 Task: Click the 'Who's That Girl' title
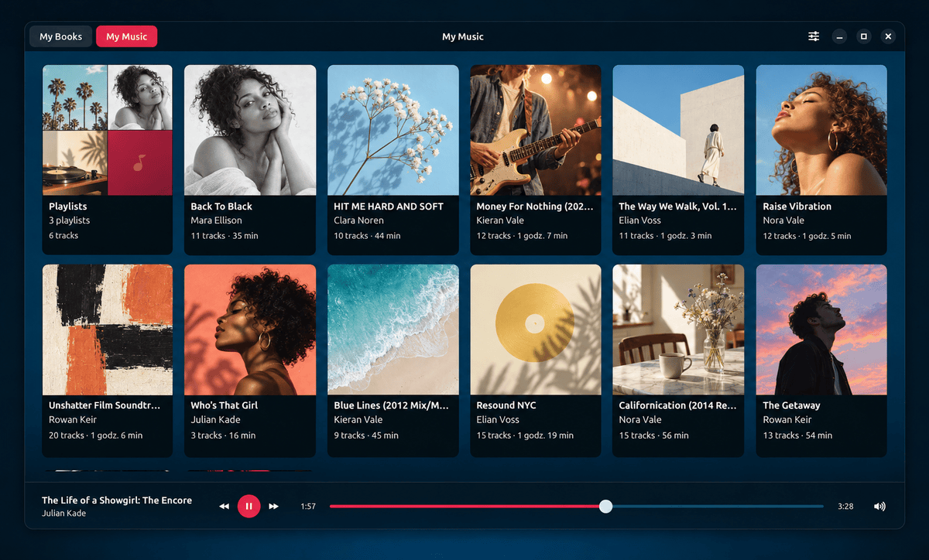pyautogui.click(x=225, y=405)
